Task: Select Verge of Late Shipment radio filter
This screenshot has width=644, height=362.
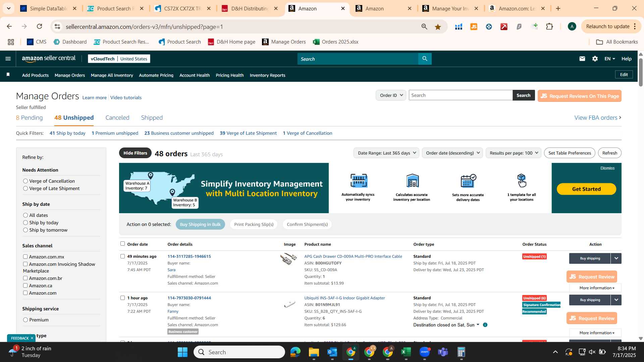Action: (25, 188)
